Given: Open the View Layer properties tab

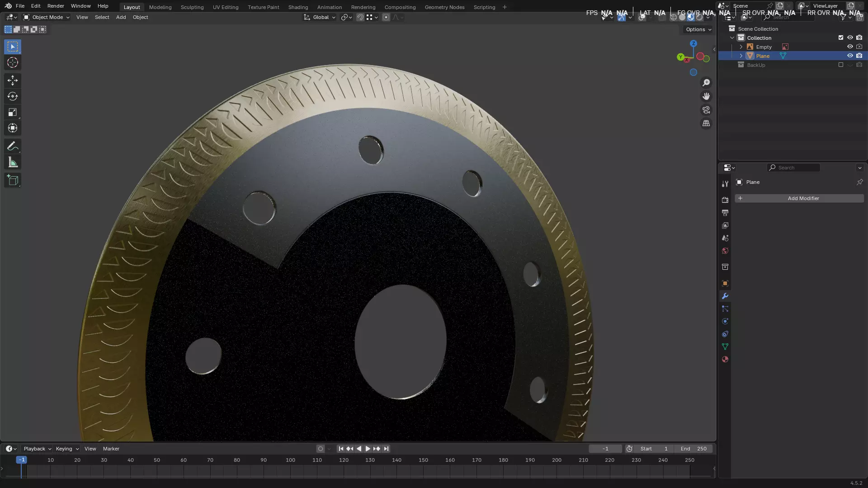Looking at the screenshot, I should pos(725,225).
